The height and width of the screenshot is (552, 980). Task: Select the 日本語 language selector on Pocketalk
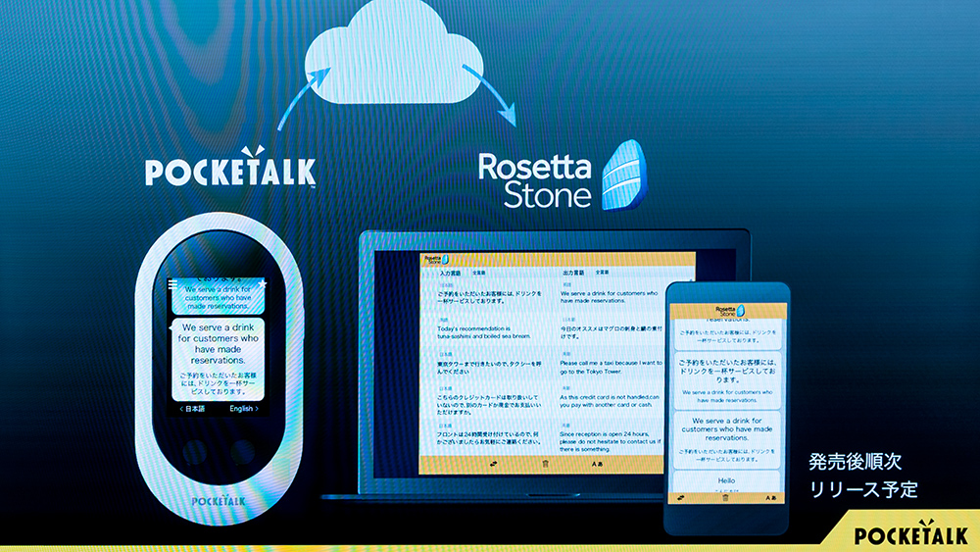tap(192, 408)
